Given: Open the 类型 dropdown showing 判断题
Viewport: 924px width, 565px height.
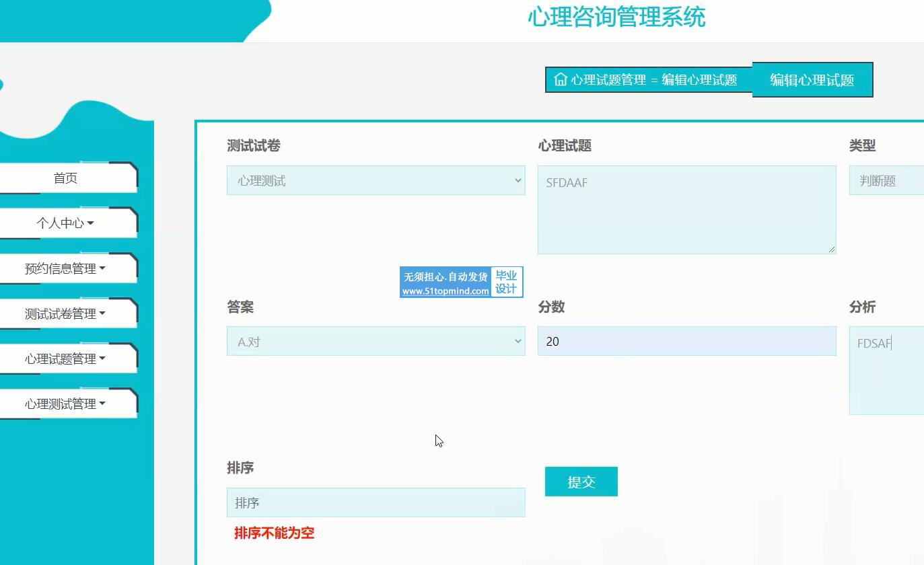Looking at the screenshot, I should pos(886,180).
